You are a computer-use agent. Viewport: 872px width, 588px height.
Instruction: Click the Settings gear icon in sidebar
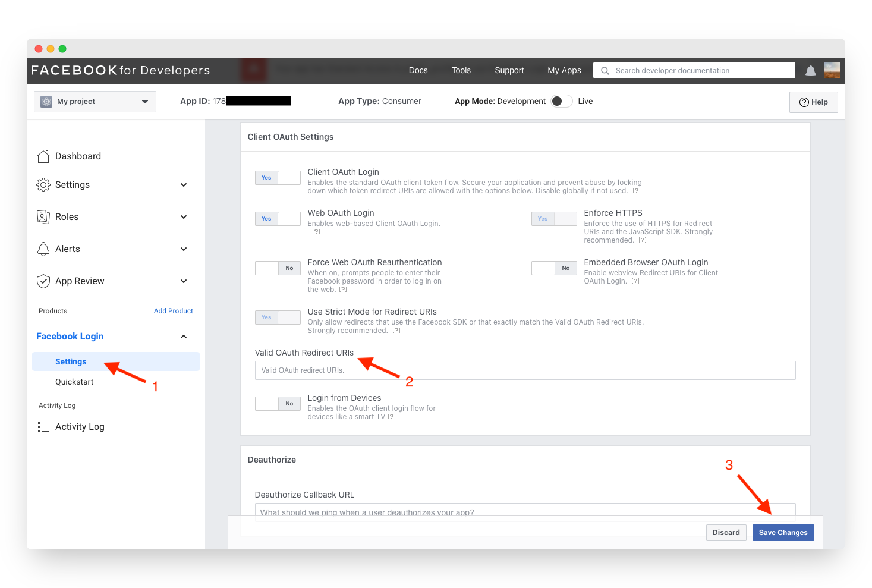(x=43, y=185)
